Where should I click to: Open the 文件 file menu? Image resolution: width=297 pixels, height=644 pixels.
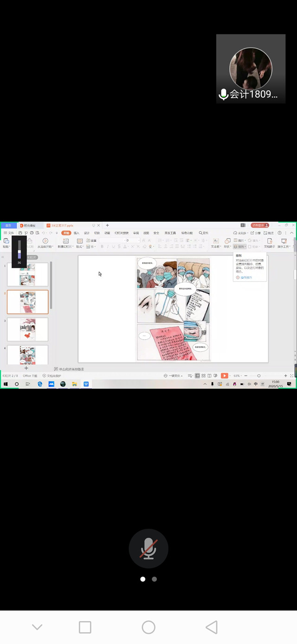tap(9, 233)
